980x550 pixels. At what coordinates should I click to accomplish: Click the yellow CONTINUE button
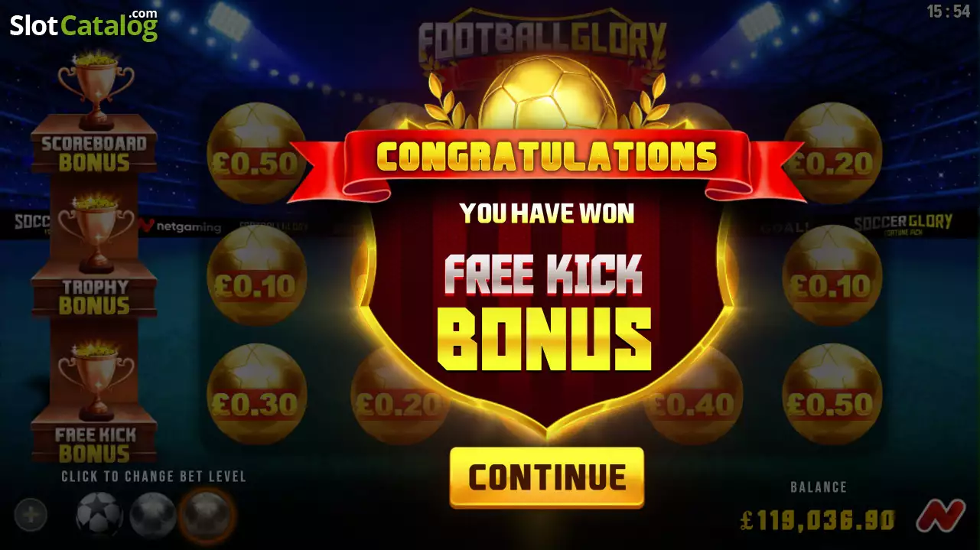tap(547, 477)
